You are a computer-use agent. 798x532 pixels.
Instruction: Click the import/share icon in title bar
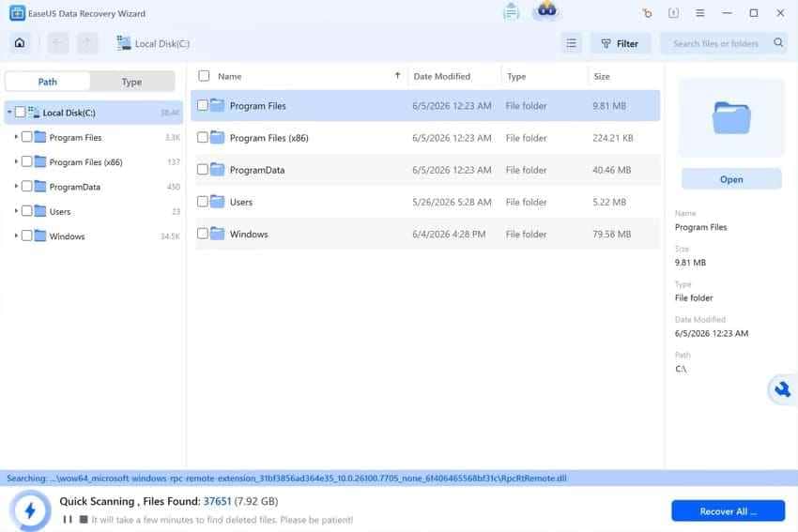point(647,13)
